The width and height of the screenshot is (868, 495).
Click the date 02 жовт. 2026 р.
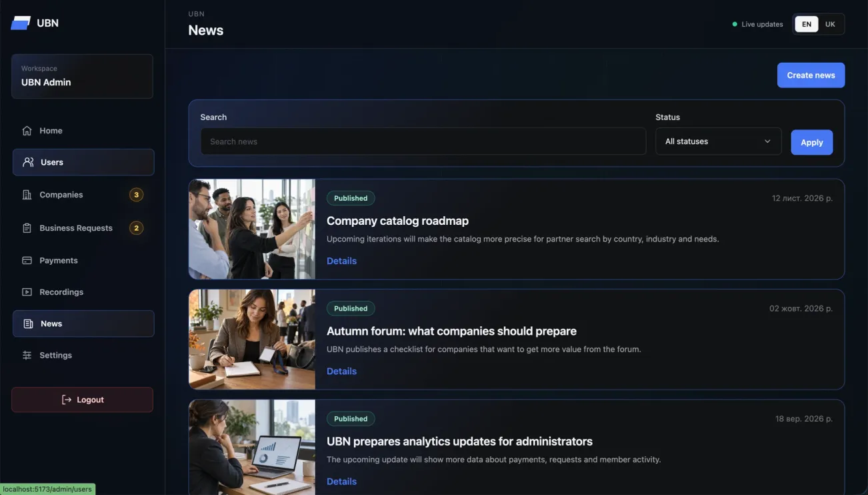tap(801, 308)
